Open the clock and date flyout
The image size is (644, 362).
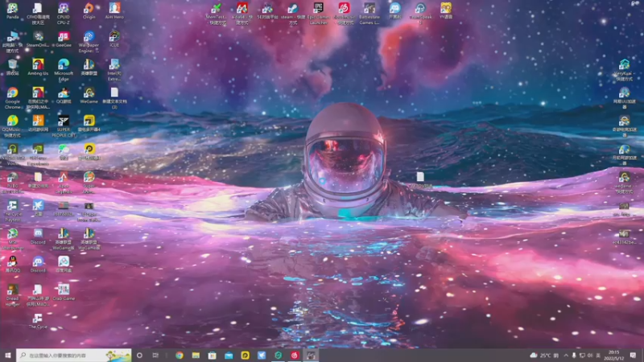click(614, 355)
